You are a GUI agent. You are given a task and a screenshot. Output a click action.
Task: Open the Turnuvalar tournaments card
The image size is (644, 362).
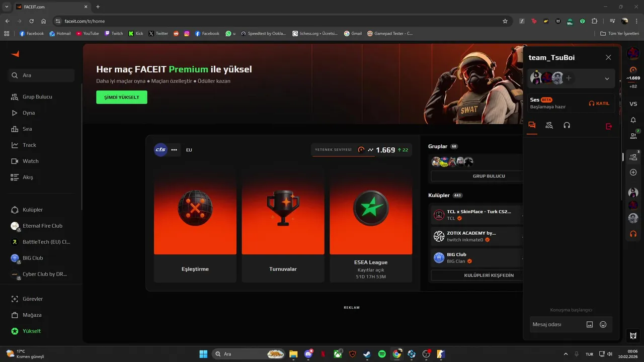(x=283, y=225)
